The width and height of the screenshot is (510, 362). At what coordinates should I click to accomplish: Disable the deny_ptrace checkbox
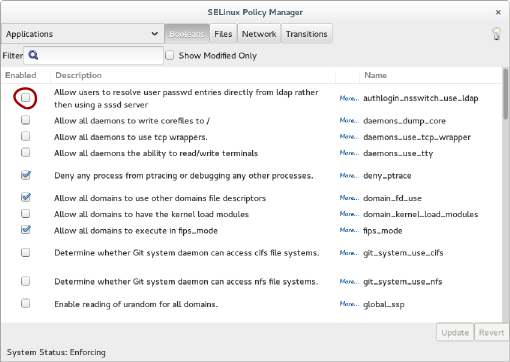pos(25,175)
